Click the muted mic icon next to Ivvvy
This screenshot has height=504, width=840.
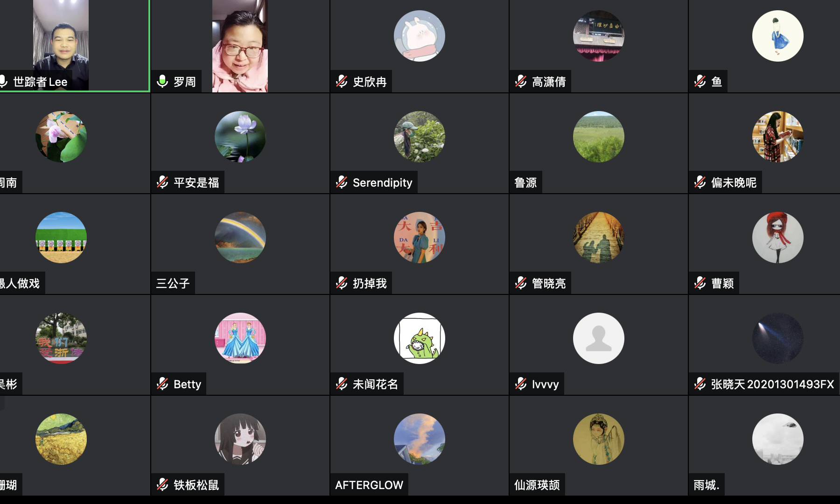pyautogui.click(x=521, y=384)
